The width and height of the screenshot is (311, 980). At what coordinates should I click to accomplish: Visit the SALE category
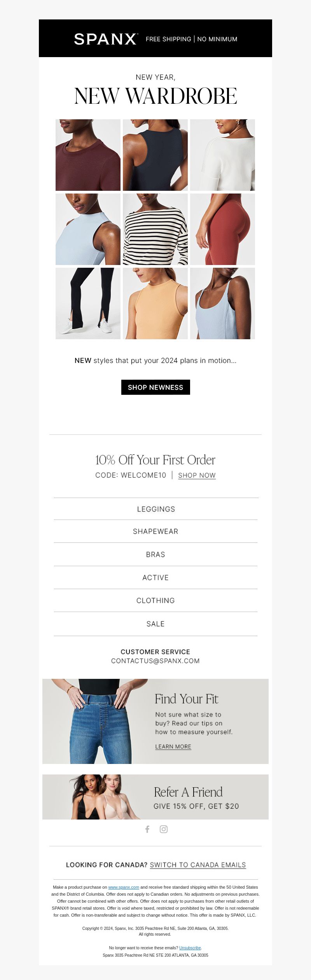click(x=155, y=624)
